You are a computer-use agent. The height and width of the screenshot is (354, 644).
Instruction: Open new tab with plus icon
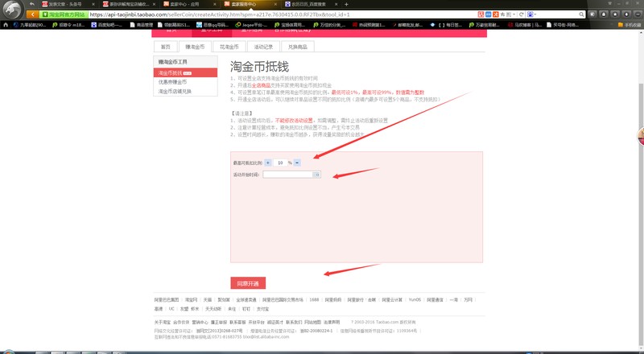pos(346,4)
